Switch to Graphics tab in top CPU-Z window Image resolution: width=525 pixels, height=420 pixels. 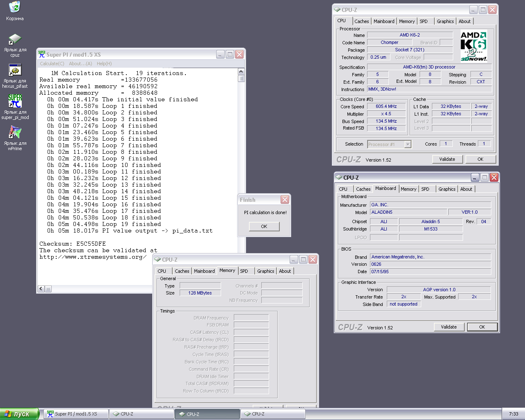445,21
